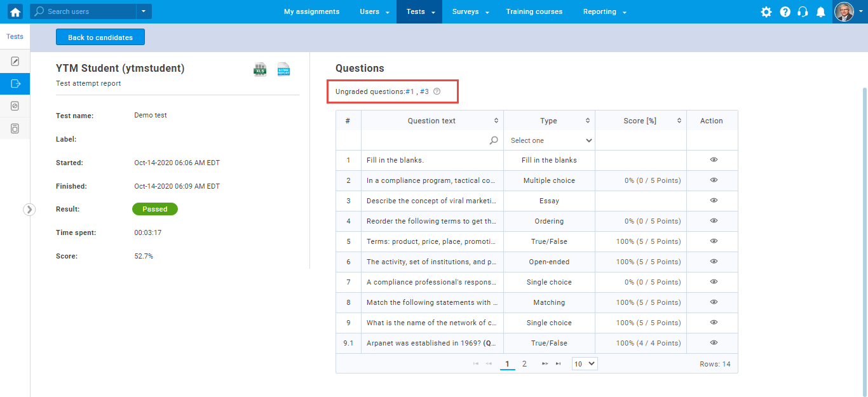This screenshot has height=397, width=868.
Task: Open the score report icon
Action: (283, 69)
